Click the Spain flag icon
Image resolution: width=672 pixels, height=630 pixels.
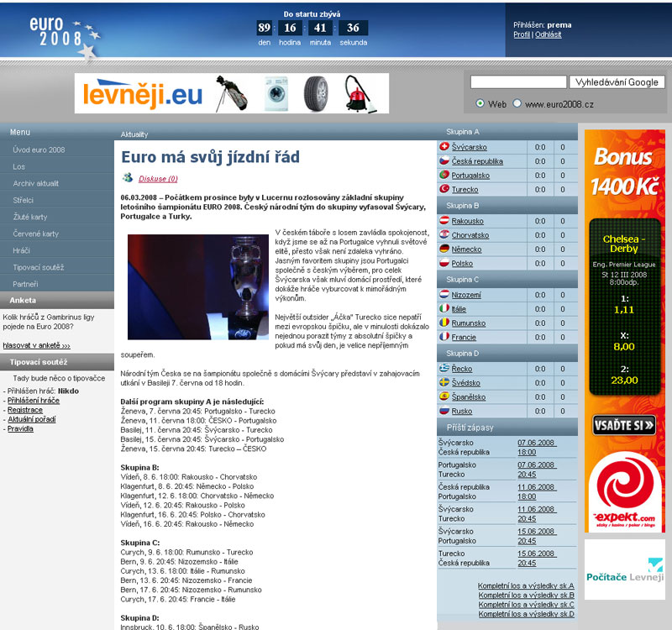(444, 396)
